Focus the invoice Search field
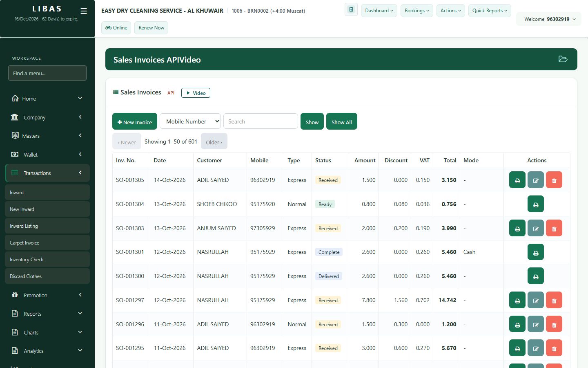The width and height of the screenshot is (588, 368). tap(261, 121)
